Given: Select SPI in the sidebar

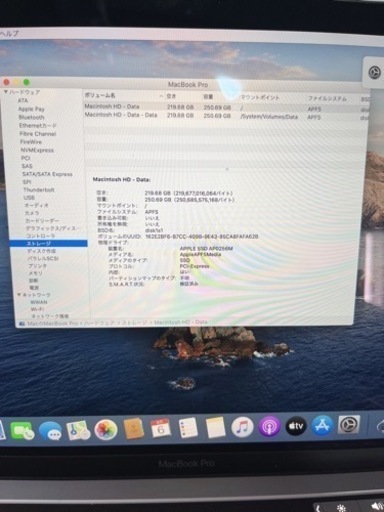Looking at the screenshot, I should click(27, 182).
